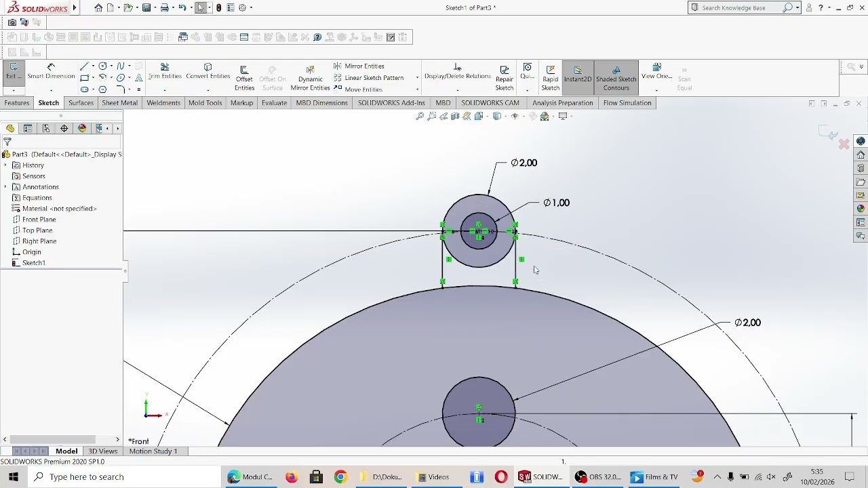Activate Dynamic Mirror Entities
868x488 pixels.
coord(310,78)
